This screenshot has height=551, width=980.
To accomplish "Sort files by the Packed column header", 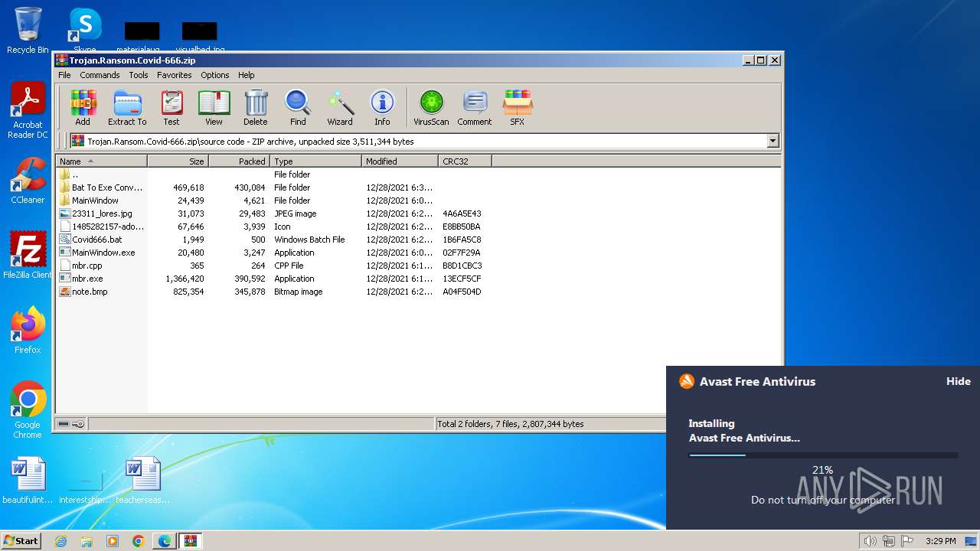I will pyautogui.click(x=239, y=161).
